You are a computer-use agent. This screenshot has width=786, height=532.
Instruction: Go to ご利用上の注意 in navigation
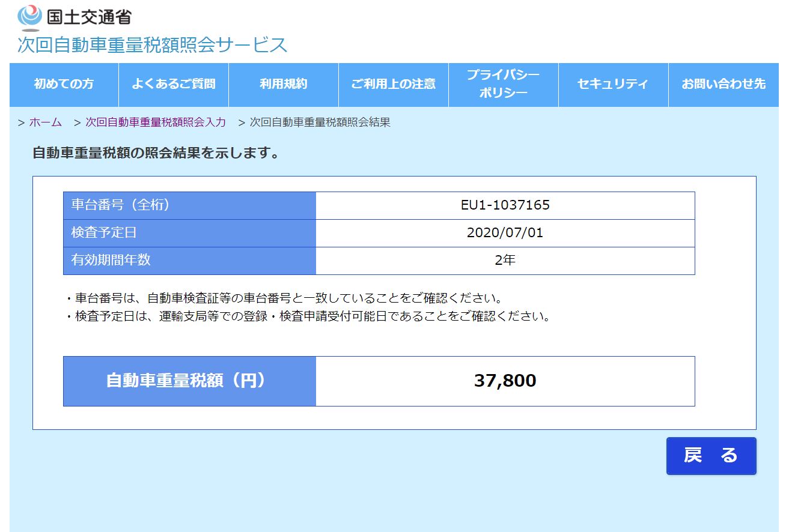[x=393, y=84]
